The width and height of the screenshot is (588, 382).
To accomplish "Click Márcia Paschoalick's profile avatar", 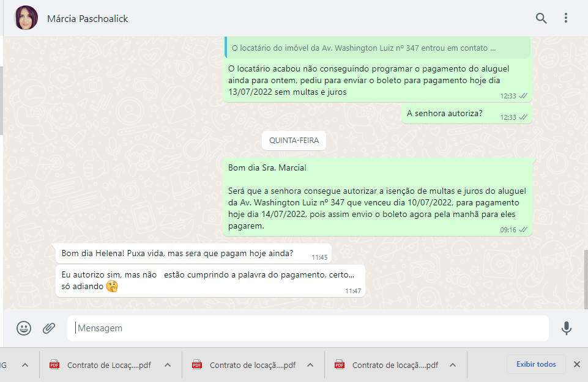I will tap(26, 18).
